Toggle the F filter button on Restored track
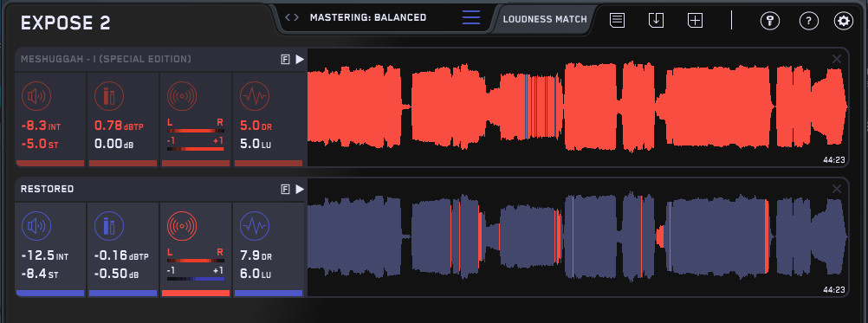 (x=286, y=189)
